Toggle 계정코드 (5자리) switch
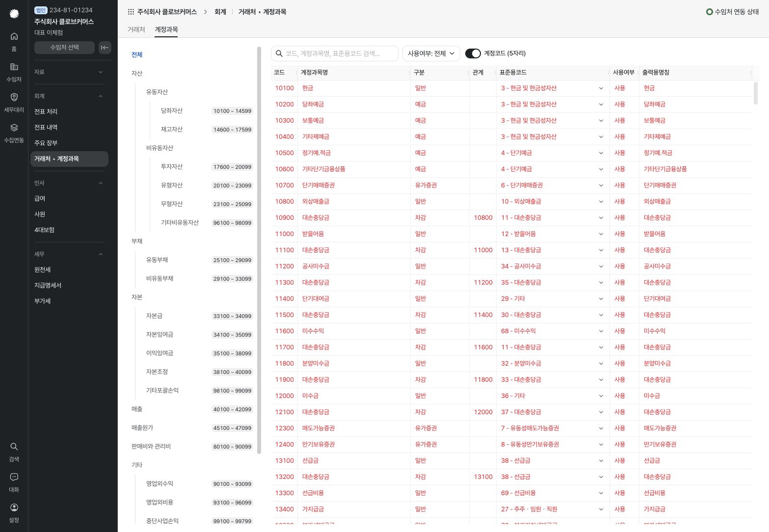The image size is (769, 532). coord(473,53)
